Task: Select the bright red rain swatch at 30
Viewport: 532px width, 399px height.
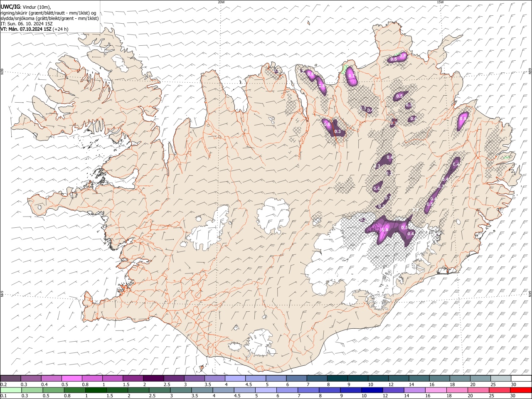Action: (x=521, y=390)
